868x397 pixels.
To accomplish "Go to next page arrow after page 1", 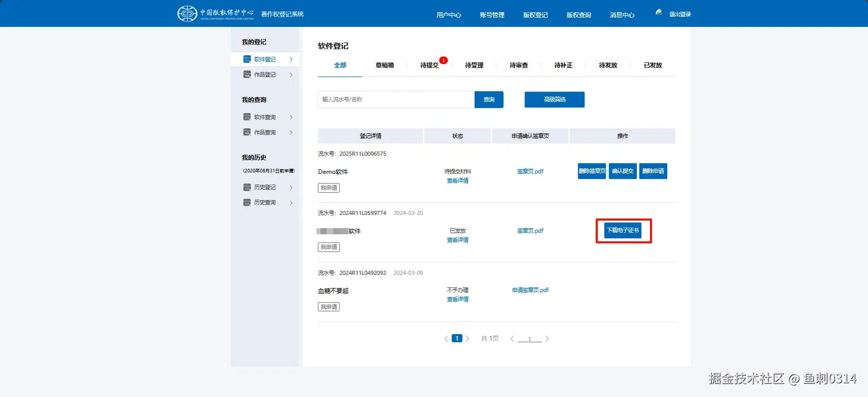I will [467, 339].
